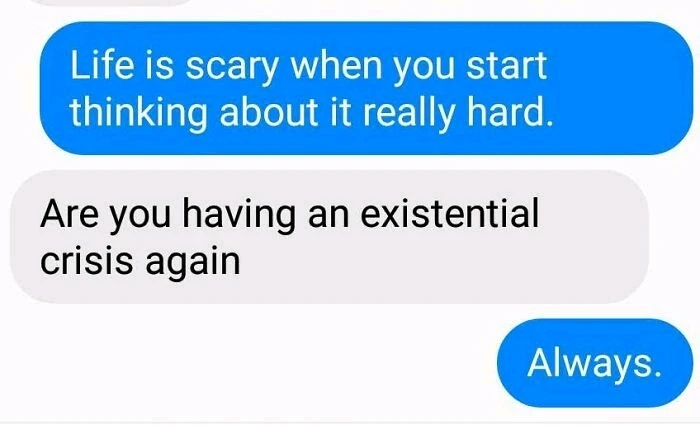
Task: Click the thin divider line below the conversation
Action: tap(350, 422)
